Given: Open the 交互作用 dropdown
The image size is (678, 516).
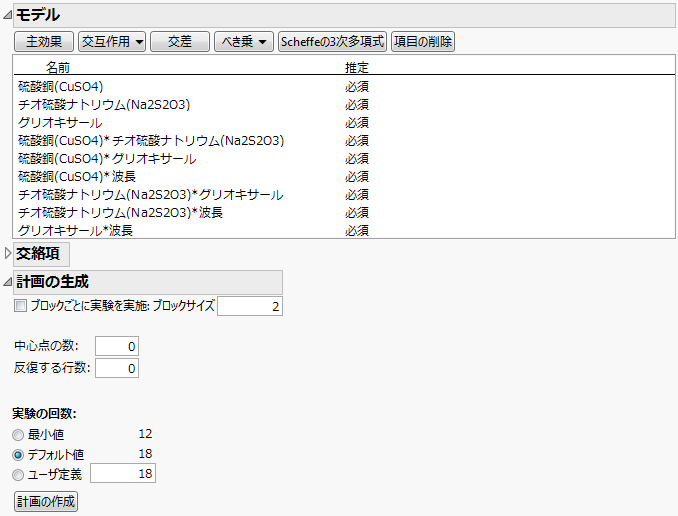Looking at the screenshot, I should tap(112, 41).
